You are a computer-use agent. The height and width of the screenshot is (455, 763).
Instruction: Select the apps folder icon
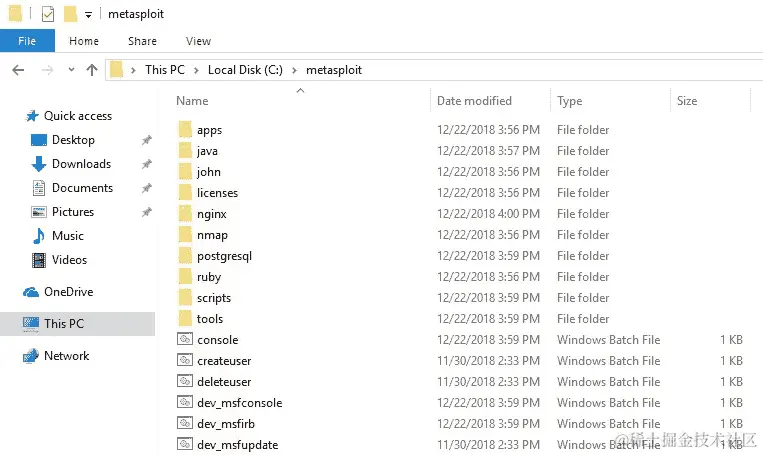(185, 129)
